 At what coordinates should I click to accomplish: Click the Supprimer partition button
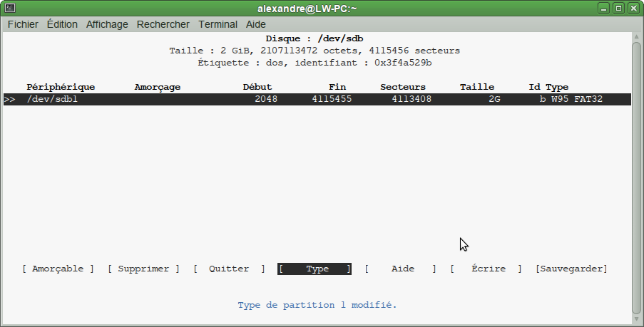tap(143, 269)
